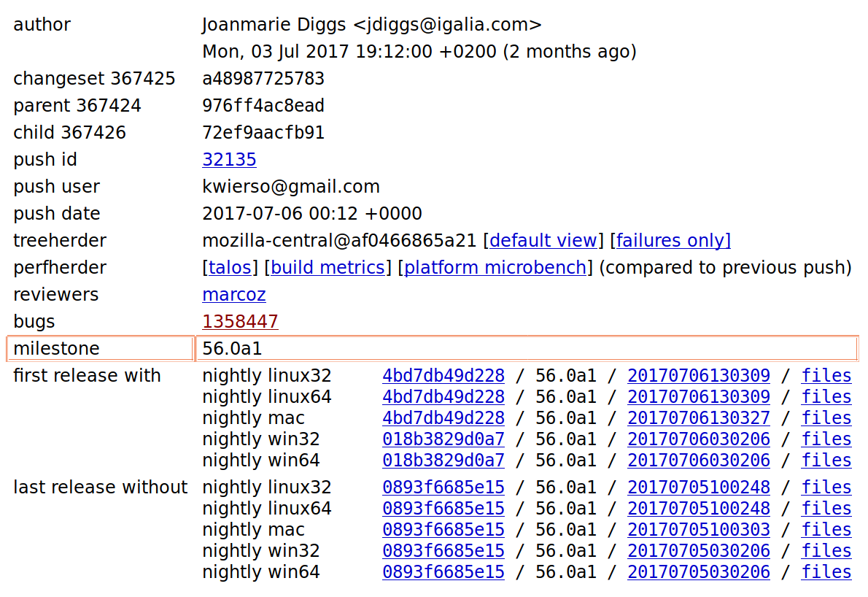Open files for last release linux64
This screenshot has height=597, width=868.
pyautogui.click(x=826, y=509)
